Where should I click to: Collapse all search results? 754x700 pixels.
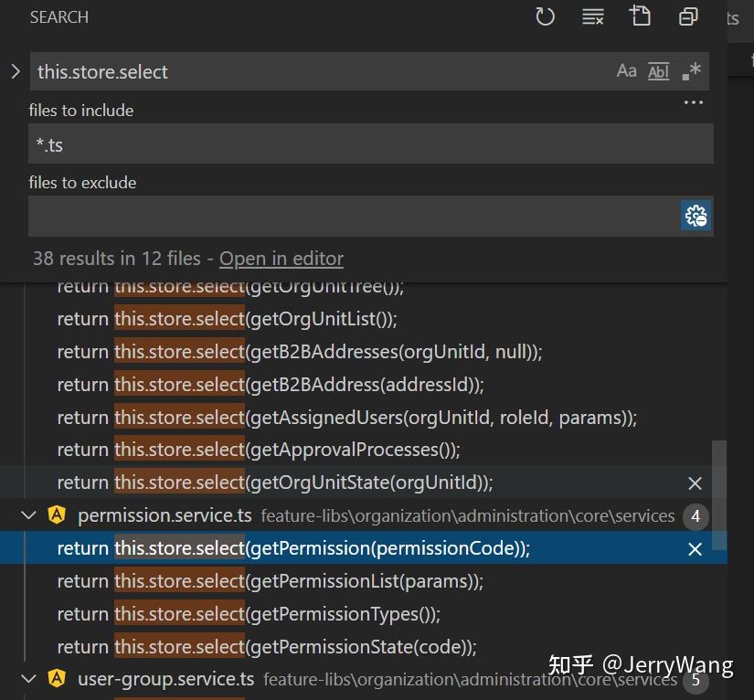687,16
